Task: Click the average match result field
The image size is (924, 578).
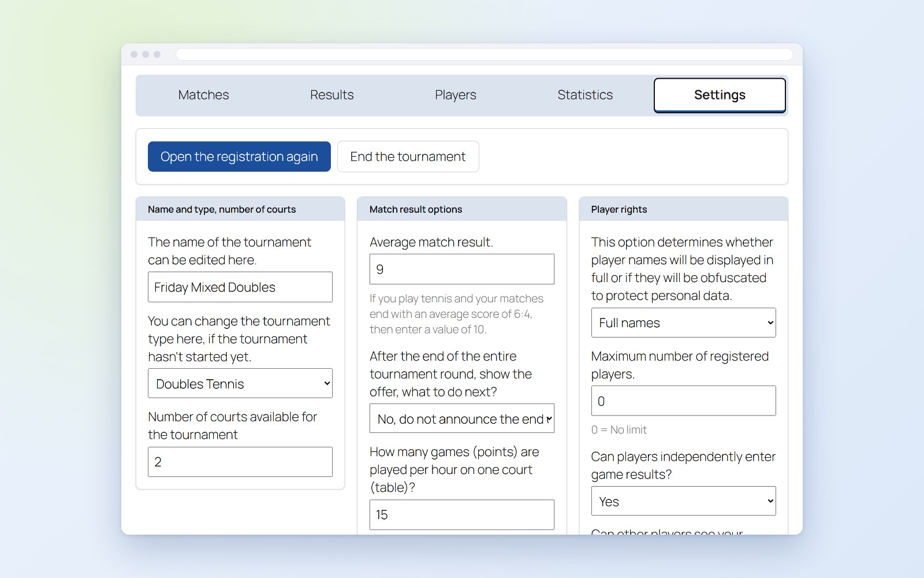Action: click(x=462, y=269)
